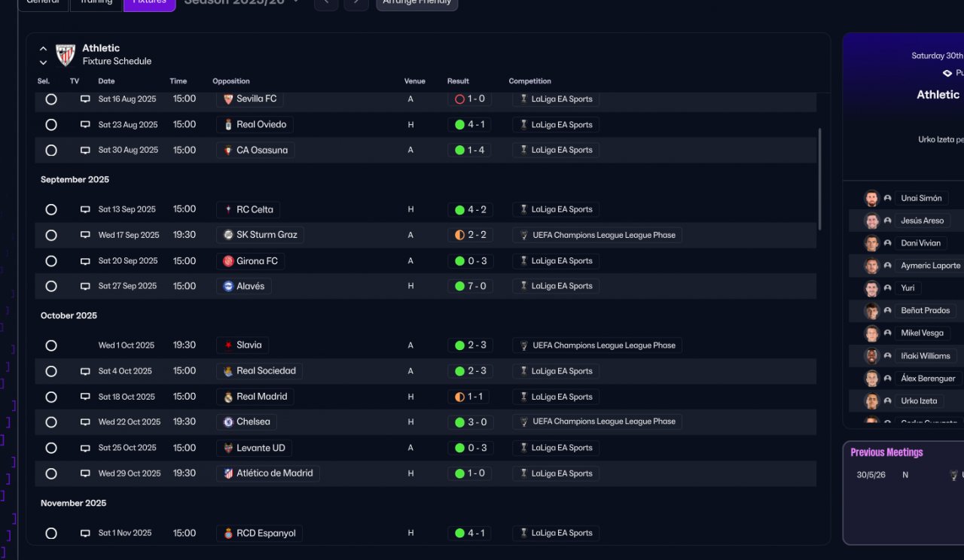Click the Atlético de Madrid club badge
The height and width of the screenshot is (560, 964).
coord(228,473)
